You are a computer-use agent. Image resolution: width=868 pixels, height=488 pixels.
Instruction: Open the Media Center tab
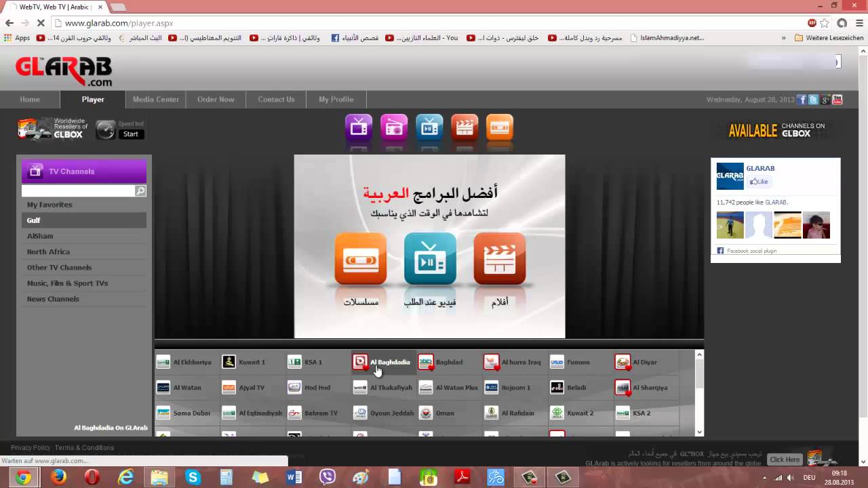point(156,100)
